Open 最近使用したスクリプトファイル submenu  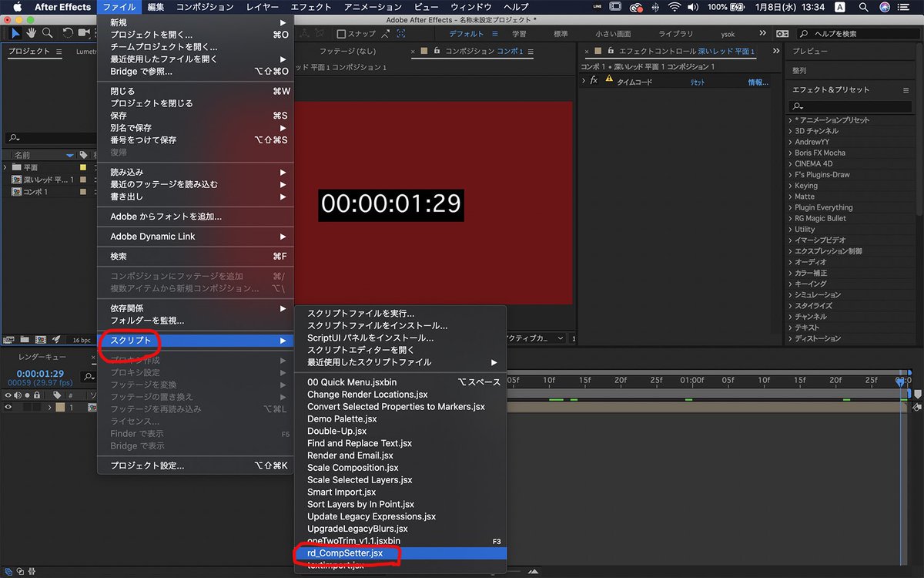[x=400, y=362]
